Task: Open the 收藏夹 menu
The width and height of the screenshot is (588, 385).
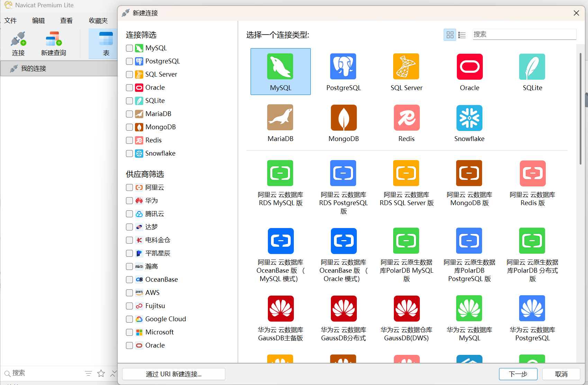Action: click(x=98, y=20)
